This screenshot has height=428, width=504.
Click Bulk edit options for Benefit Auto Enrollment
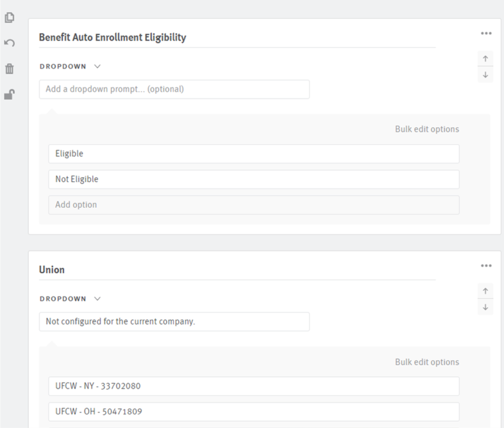pos(427,129)
